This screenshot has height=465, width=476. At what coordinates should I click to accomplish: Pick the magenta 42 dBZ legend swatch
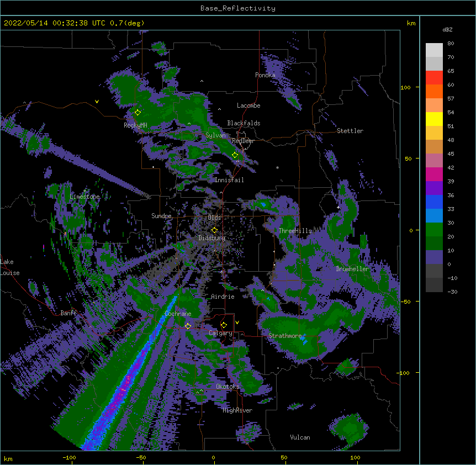(x=434, y=174)
